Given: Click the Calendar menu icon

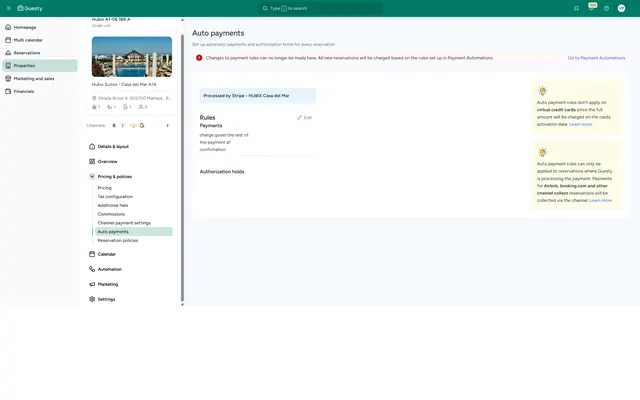Looking at the screenshot, I should (x=92, y=254).
